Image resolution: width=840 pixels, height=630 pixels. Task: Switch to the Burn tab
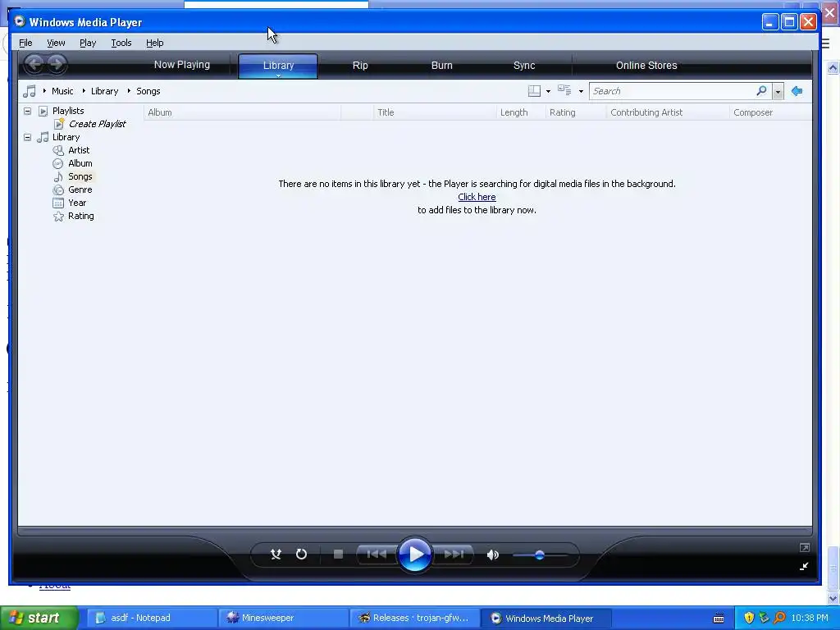pyautogui.click(x=442, y=66)
